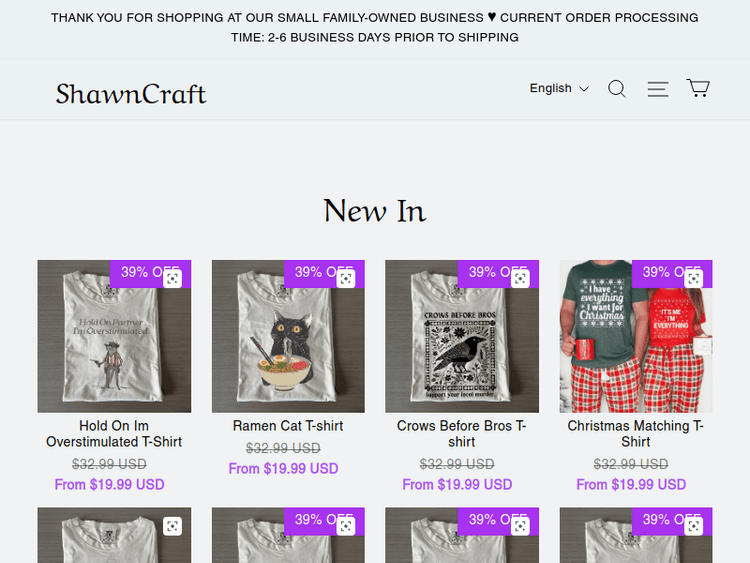Select the Crows Before Bros product image

coord(461,345)
